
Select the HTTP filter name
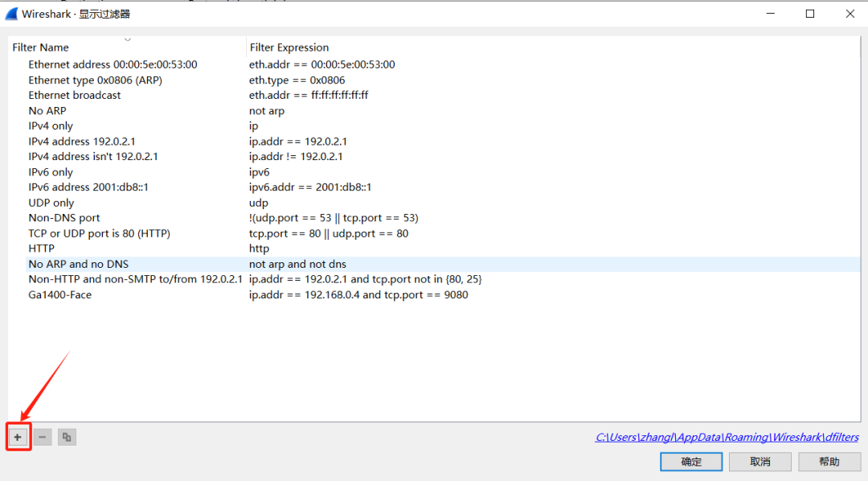coord(42,249)
